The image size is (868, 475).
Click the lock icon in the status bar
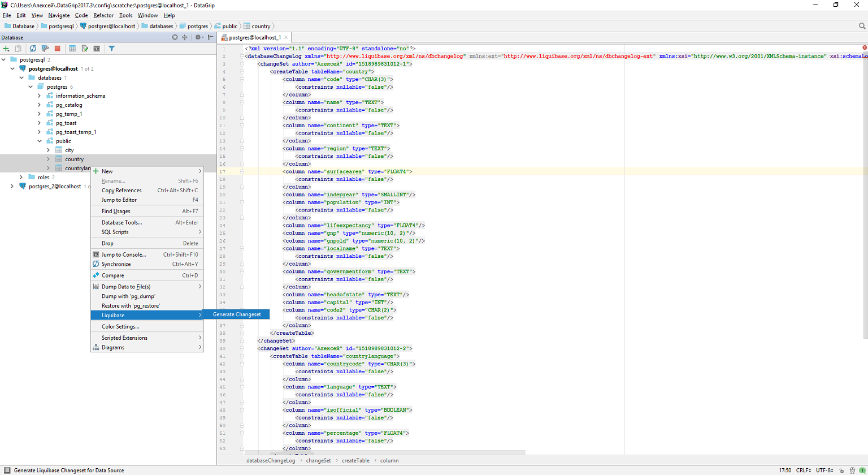point(841,470)
